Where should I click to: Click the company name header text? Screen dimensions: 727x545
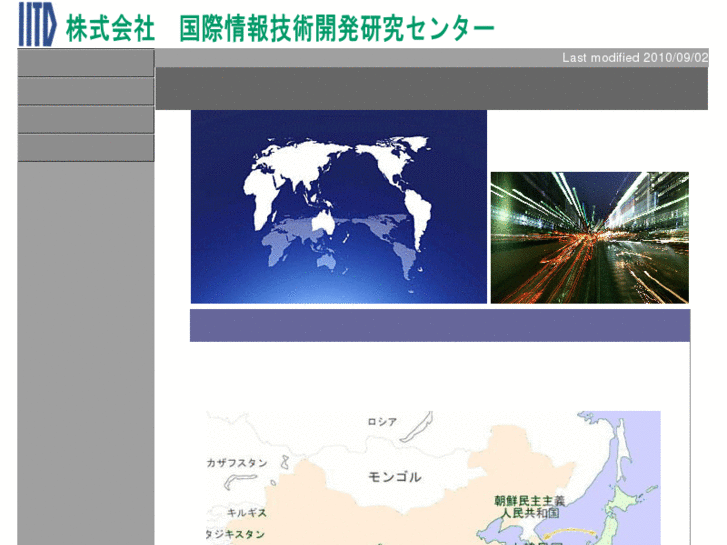coord(280,28)
